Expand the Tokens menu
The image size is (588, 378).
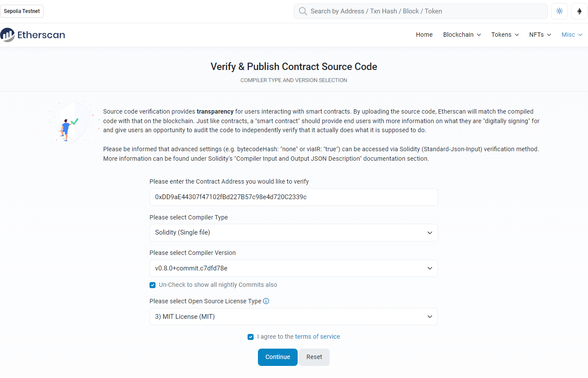tap(505, 35)
